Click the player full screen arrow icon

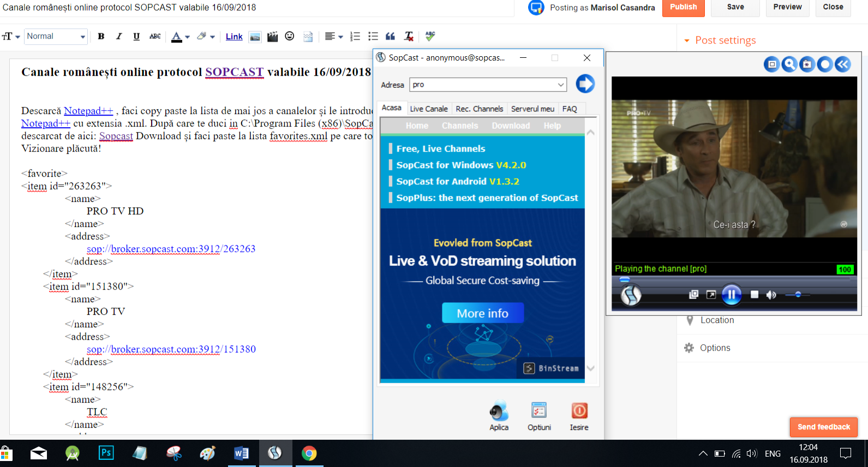(711, 295)
